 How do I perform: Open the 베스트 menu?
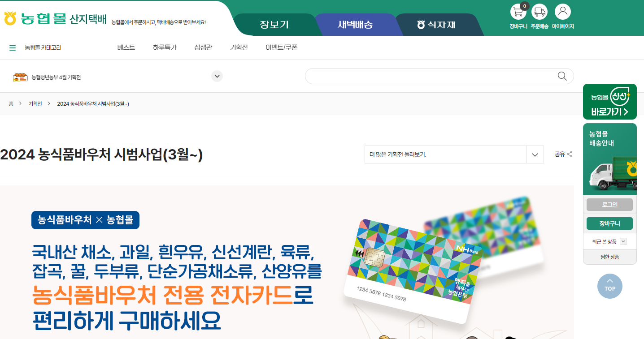click(x=126, y=47)
